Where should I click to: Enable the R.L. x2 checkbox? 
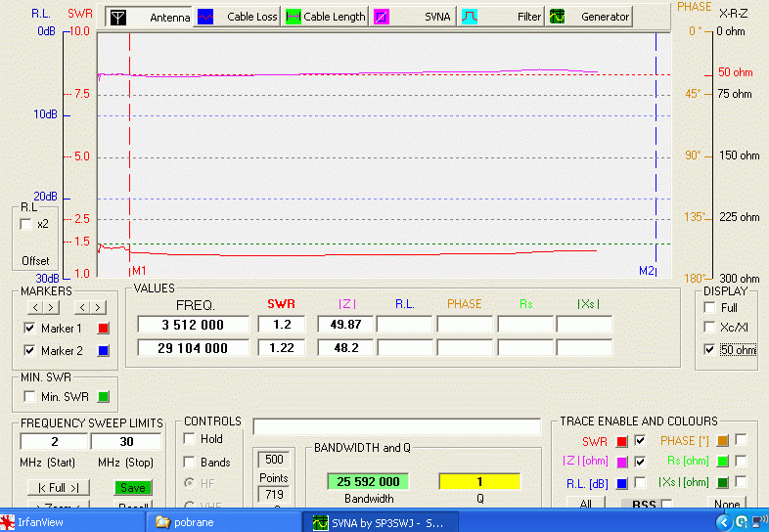point(26,224)
